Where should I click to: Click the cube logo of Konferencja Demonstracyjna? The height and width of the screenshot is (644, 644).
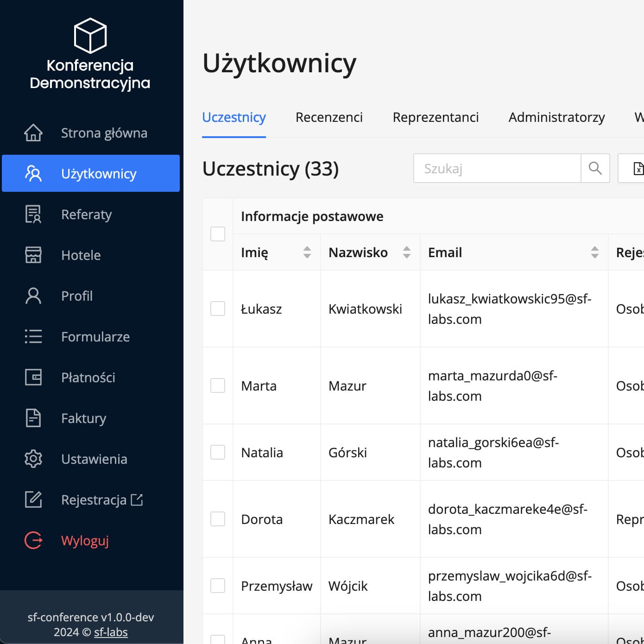point(90,36)
